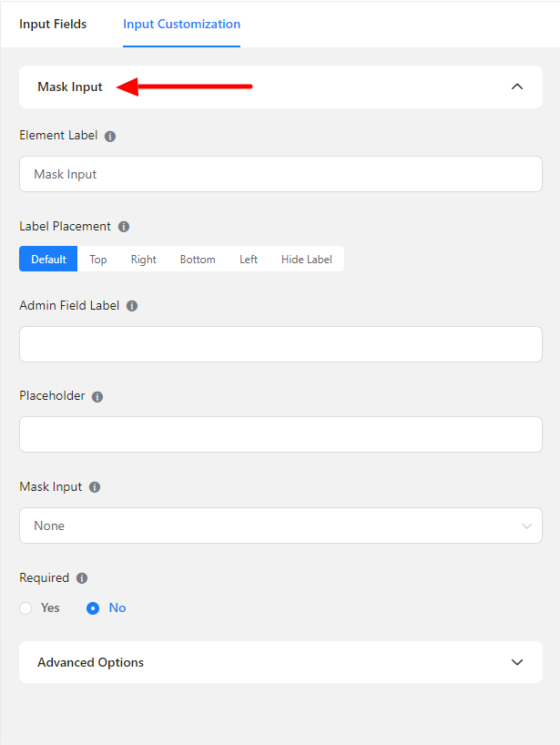Click info icon beside Label Placement

pyautogui.click(x=124, y=227)
